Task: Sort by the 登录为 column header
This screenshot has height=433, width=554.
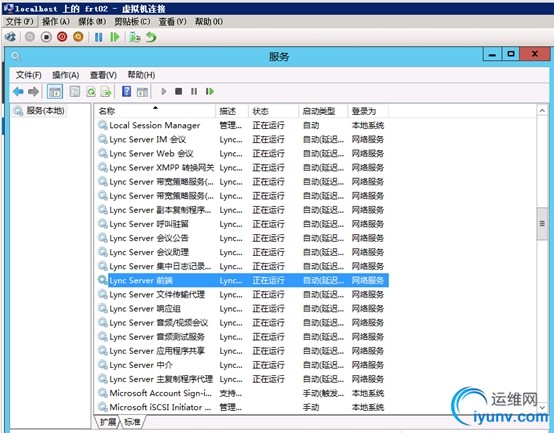Action: (368, 111)
